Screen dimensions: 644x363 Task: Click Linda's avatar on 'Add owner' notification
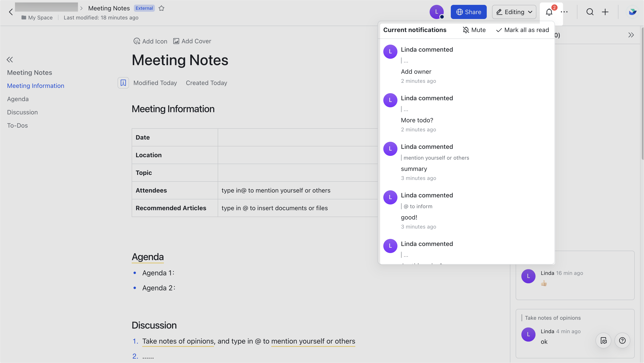click(x=390, y=52)
